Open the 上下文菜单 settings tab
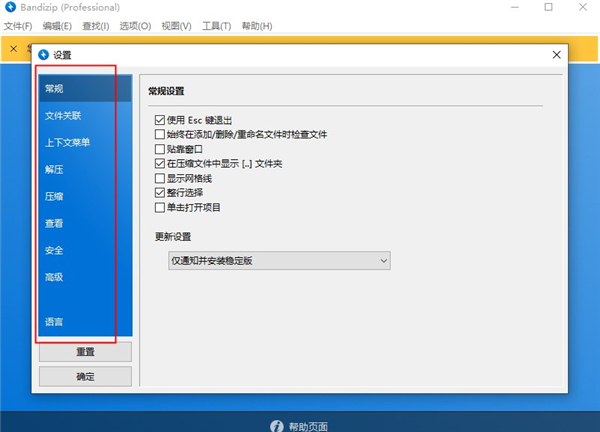Screen dimensions: 600x432 click(x=85, y=142)
